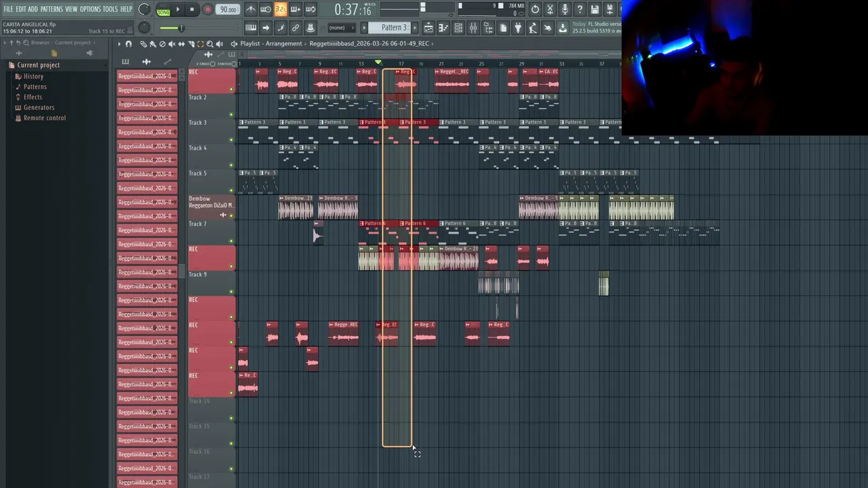Viewport: 868px width, 488px height.
Task: Open the audio editor scissors icon
Action: click(550, 9)
